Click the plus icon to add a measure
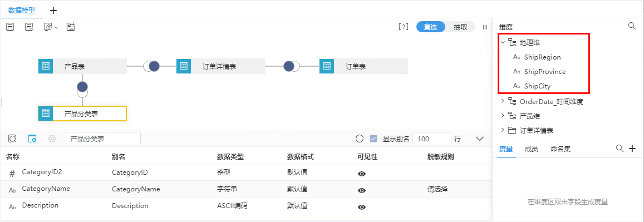Screen dimensions: 644x222 pyautogui.click(x=632, y=149)
